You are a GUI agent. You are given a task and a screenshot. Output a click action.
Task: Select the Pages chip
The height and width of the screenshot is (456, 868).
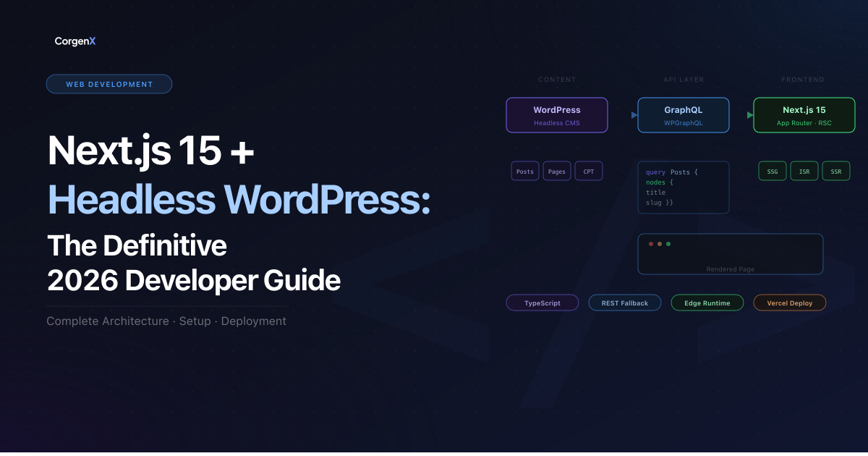(557, 172)
